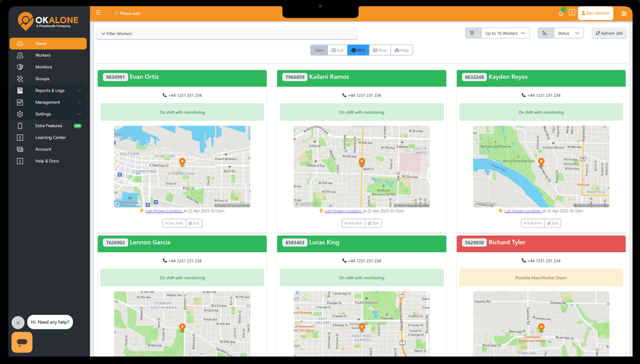Expand the Reports & Logs submenu
Screen dimensions: 640x364
click(48, 91)
